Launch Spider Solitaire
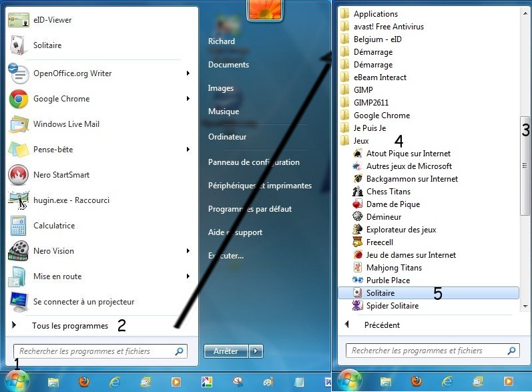 [x=386, y=306]
